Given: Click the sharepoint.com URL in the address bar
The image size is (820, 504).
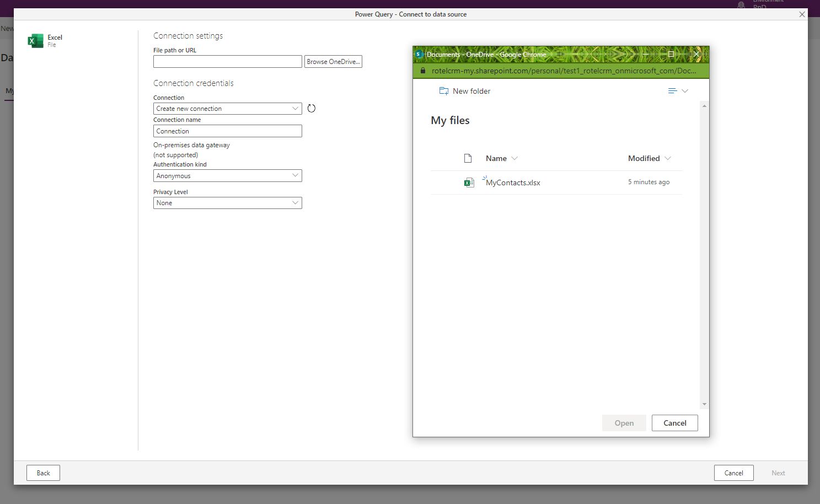Looking at the screenshot, I should click(x=564, y=71).
